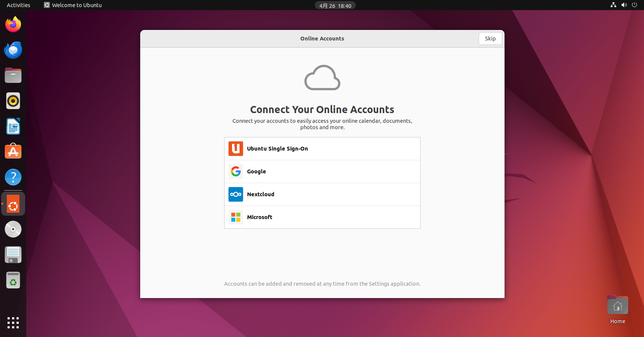Click the Online Accounts window title
Viewport: 644px width, 337px height.
pos(322,39)
